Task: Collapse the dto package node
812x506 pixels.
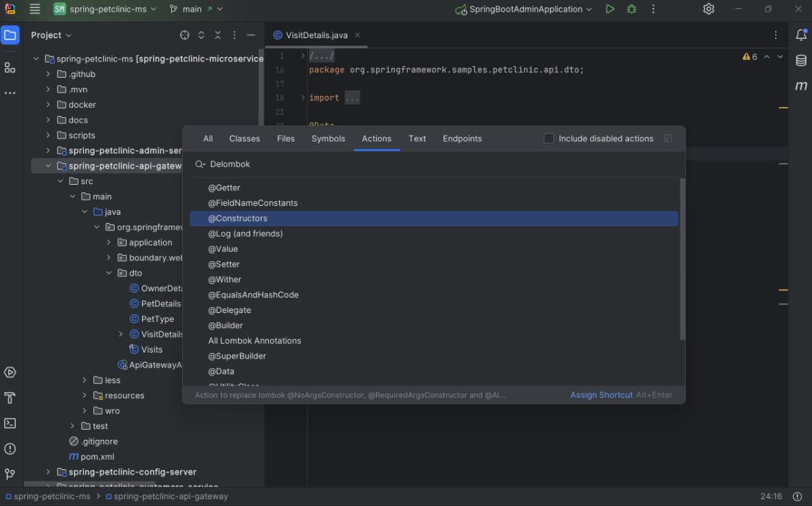Action: (109, 273)
